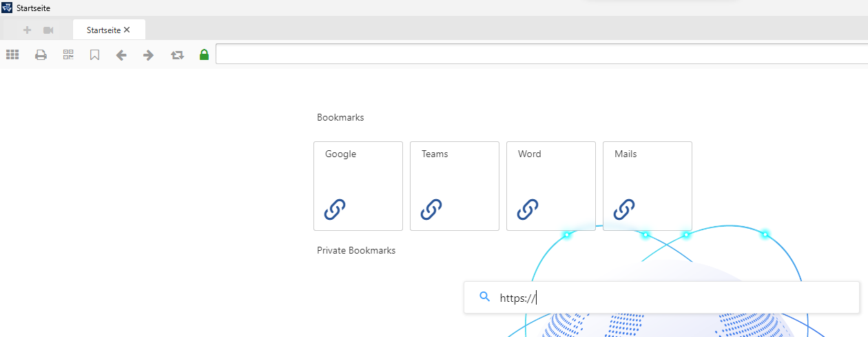Click the green security lock icon
The width and height of the screenshot is (868, 337).
coord(204,54)
